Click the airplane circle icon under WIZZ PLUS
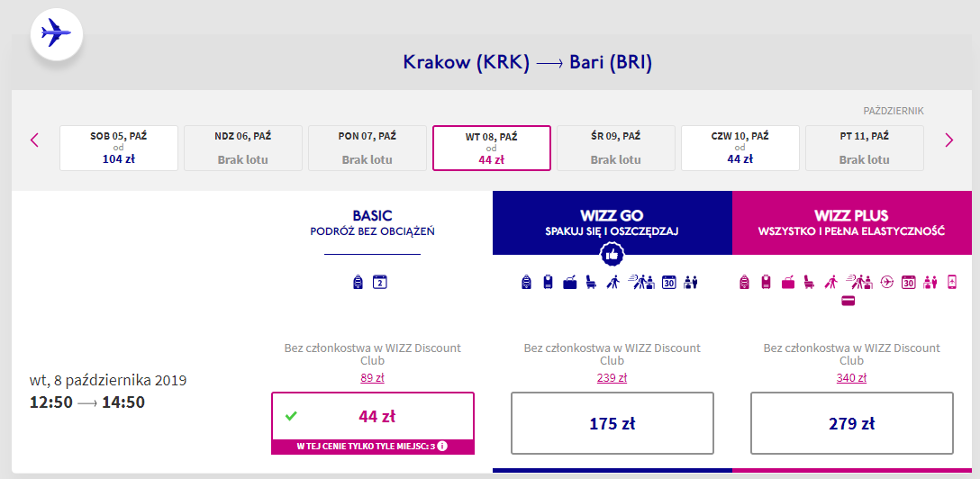The image size is (980, 479). coord(887,283)
